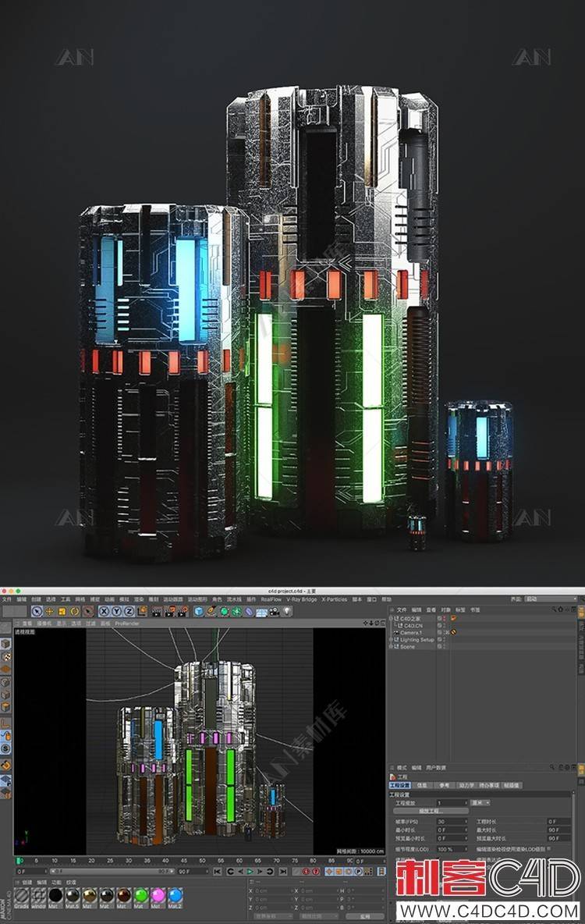
Task: Switch to the 信息 attribute tab
Action: tap(423, 785)
